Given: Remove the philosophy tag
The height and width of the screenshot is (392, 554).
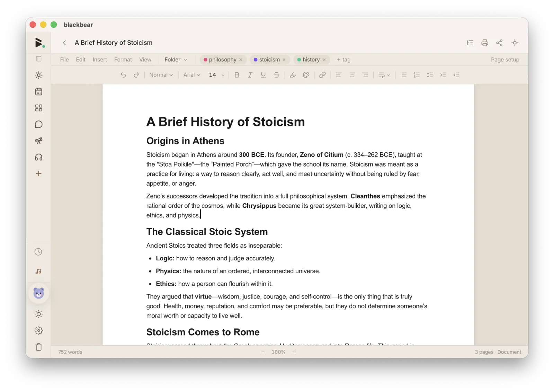Looking at the screenshot, I should click(241, 60).
